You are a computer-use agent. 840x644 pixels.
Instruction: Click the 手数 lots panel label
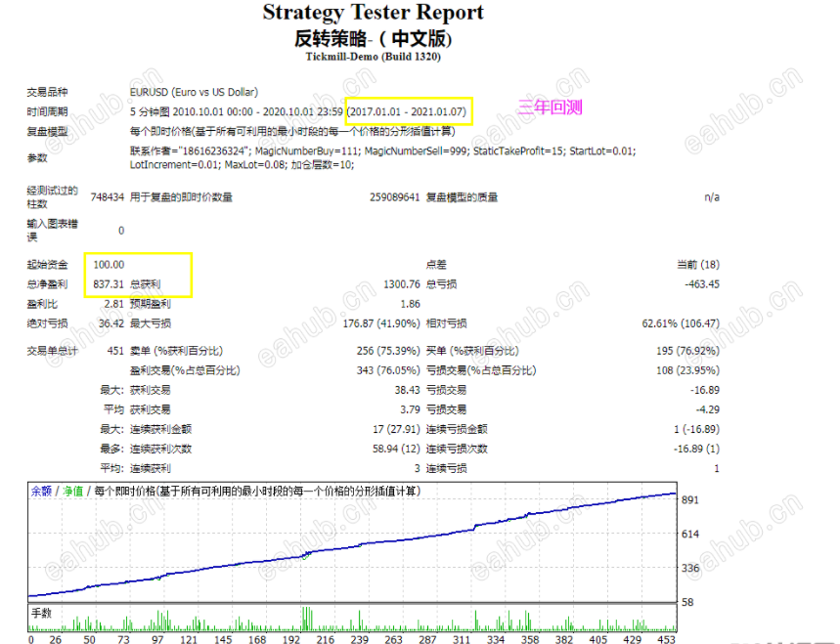tap(41, 614)
